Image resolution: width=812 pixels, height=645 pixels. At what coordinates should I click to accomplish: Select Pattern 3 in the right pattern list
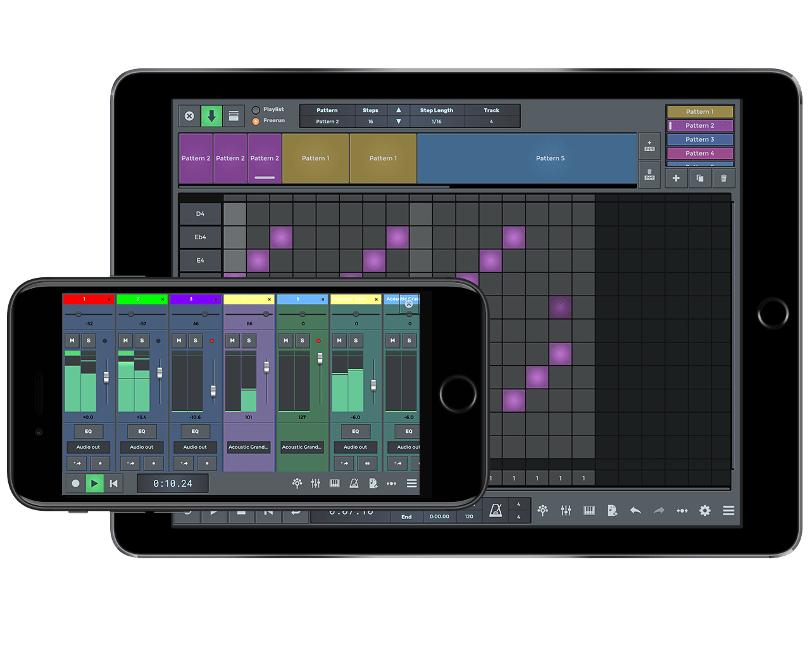[700, 140]
